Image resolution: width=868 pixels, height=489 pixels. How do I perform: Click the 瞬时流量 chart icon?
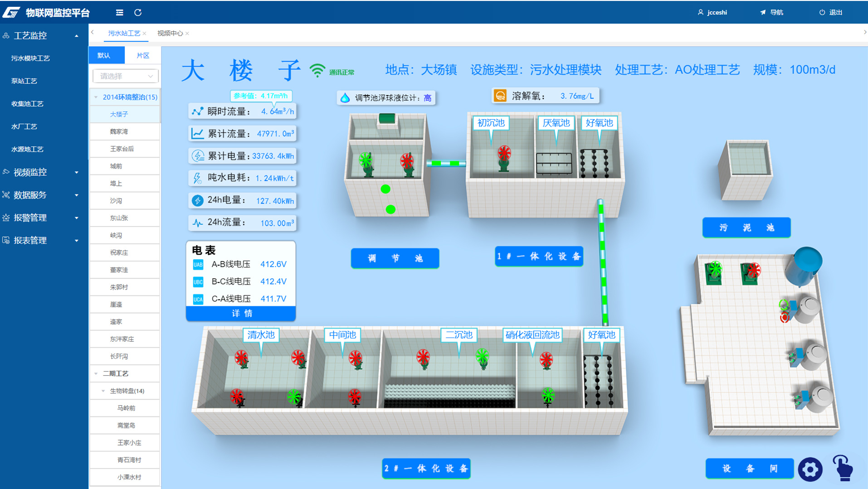197,111
